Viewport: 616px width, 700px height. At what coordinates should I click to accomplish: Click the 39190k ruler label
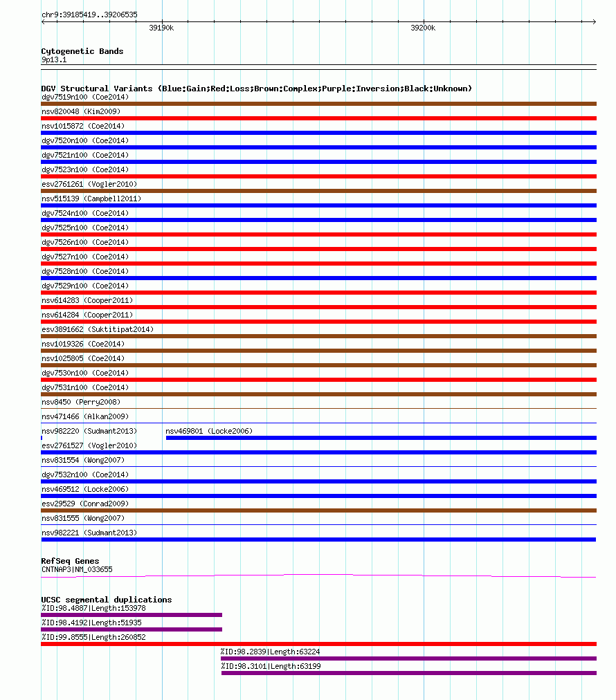[x=161, y=28]
